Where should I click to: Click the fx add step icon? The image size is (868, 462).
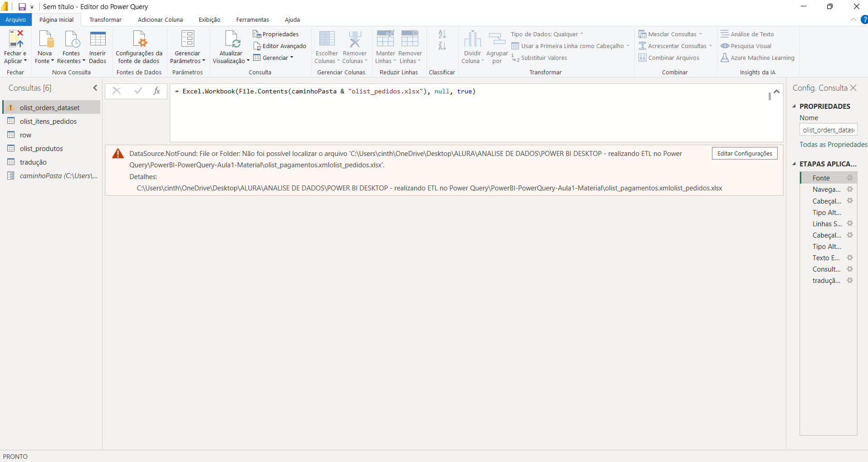(157, 91)
